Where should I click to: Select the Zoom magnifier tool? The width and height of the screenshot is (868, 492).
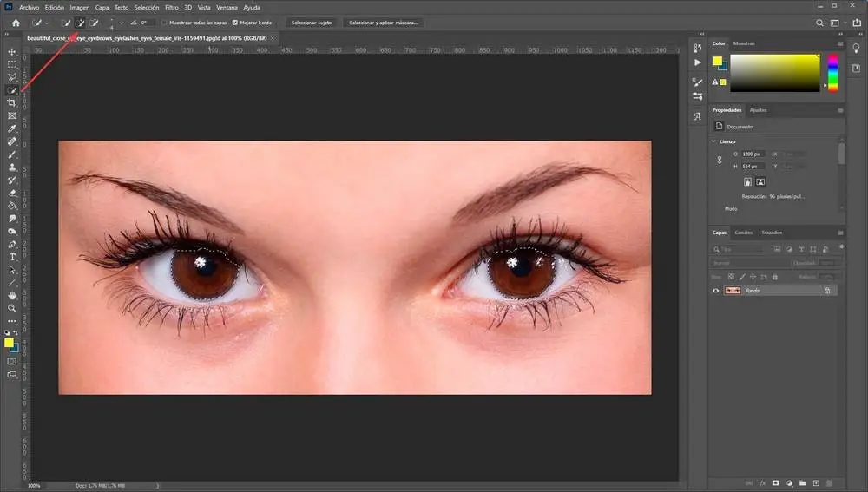point(12,308)
